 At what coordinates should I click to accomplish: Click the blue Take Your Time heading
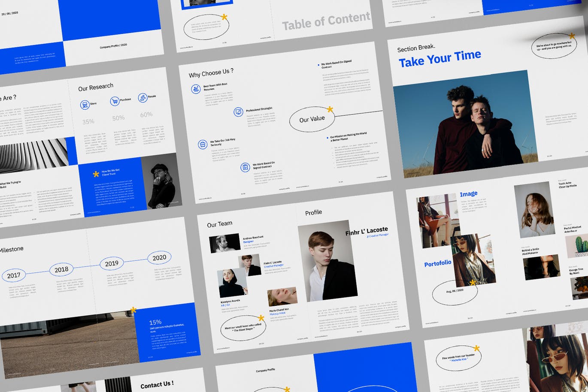(x=439, y=58)
